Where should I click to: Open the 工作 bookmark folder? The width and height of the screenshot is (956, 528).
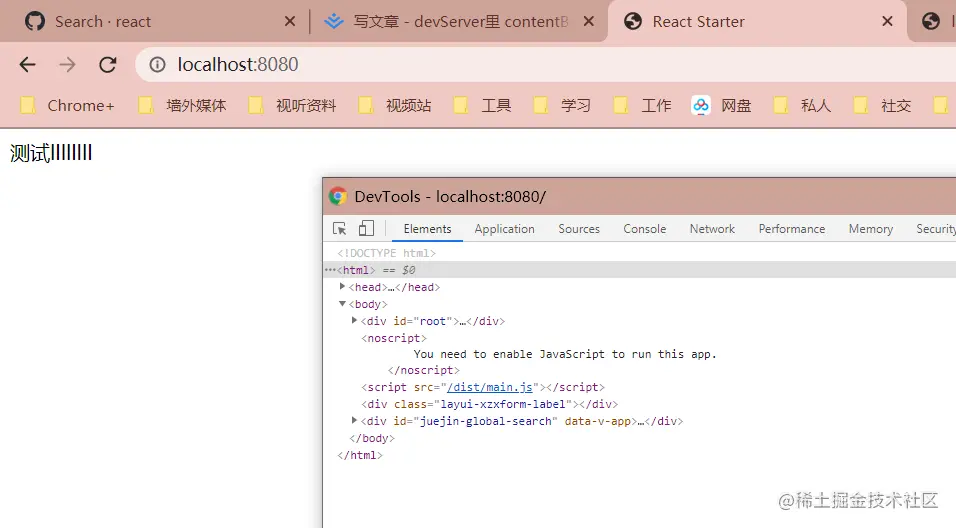pyautogui.click(x=643, y=105)
